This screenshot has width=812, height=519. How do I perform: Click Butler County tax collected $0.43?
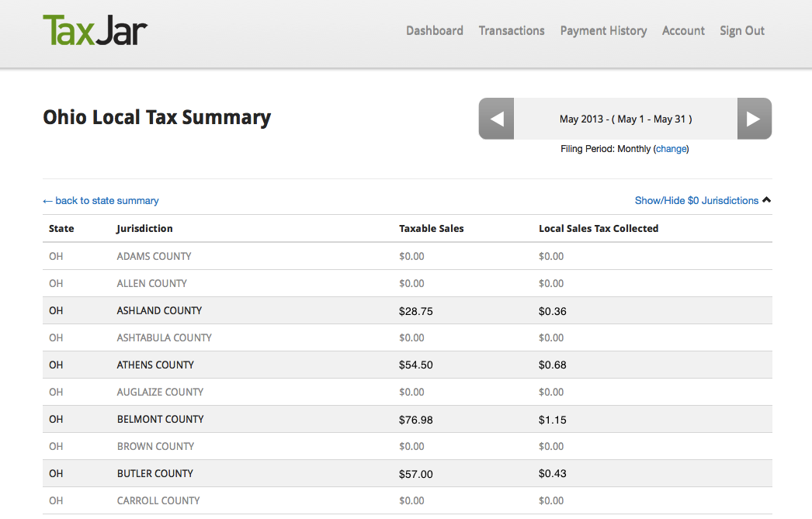tap(553, 473)
